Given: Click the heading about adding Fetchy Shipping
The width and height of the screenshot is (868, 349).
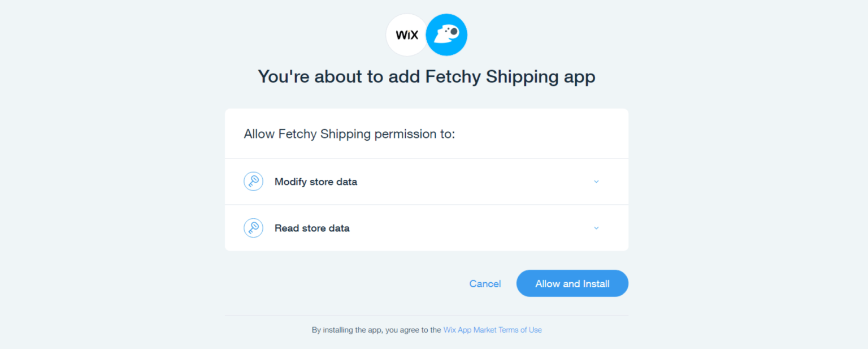Looking at the screenshot, I should (x=426, y=76).
